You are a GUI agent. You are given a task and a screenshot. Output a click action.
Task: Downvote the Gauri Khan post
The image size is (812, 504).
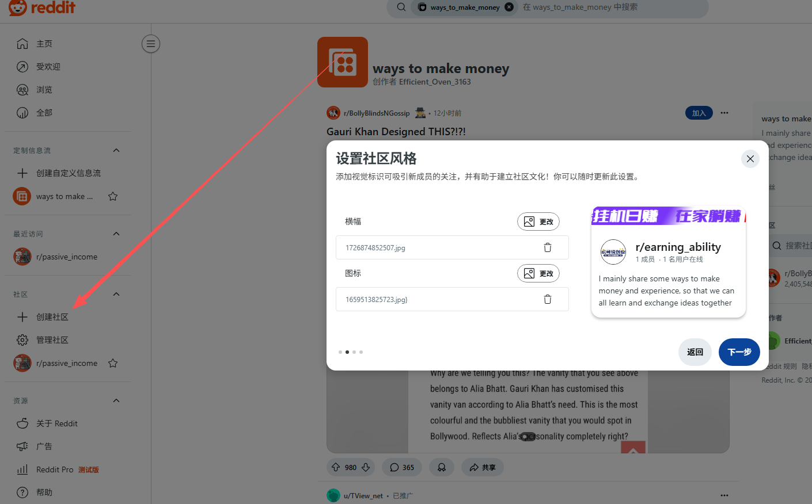pyautogui.click(x=365, y=467)
